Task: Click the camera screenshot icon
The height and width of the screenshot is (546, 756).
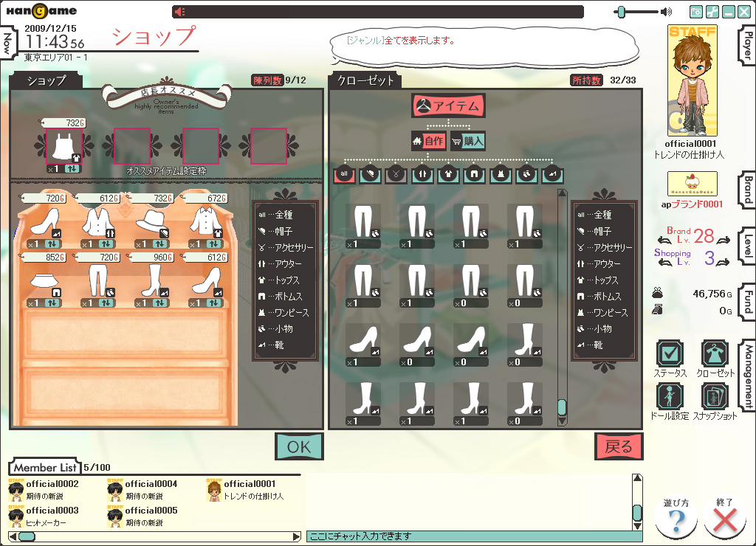Action: (695, 12)
